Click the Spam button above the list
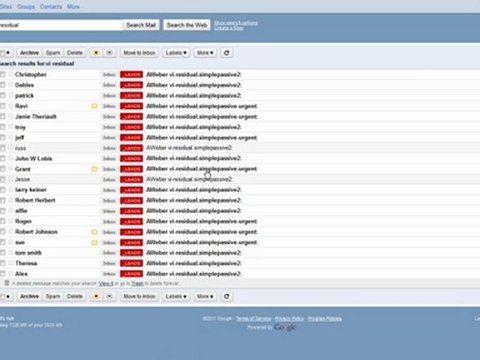This screenshot has height=360, width=480. 53,53
